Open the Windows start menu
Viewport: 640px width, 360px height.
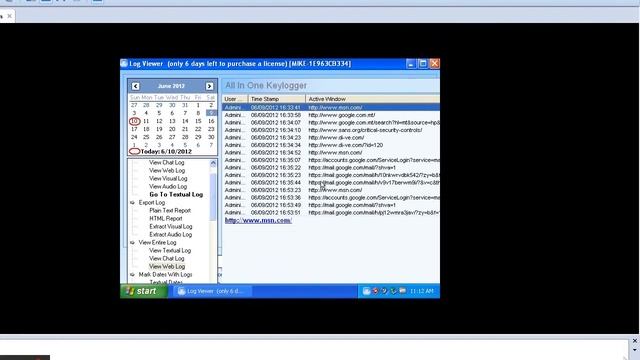pyautogui.click(x=144, y=291)
